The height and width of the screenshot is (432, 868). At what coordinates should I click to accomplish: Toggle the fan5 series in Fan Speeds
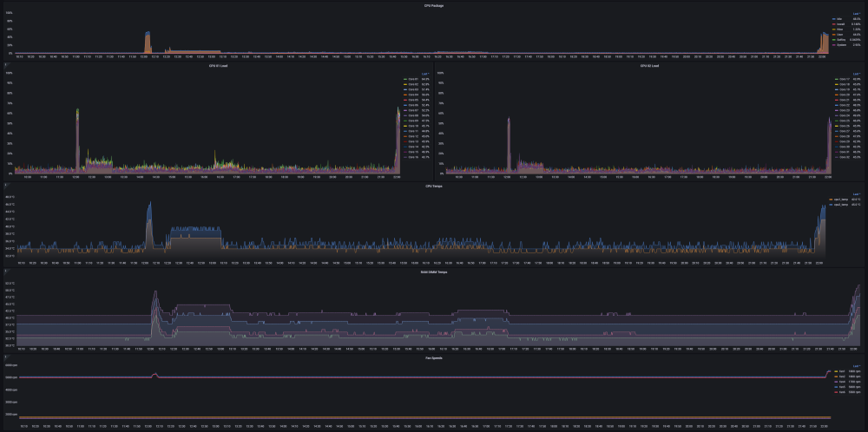click(x=842, y=387)
